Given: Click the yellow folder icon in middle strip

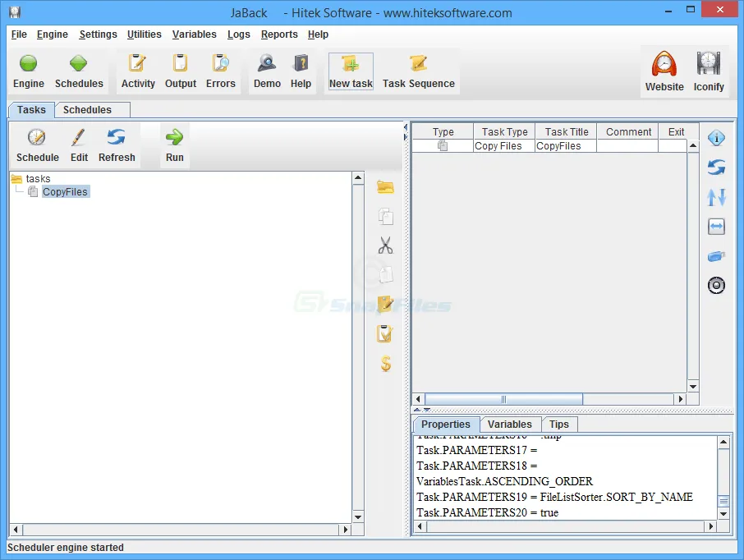Looking at the screenshot, I should (x=385, y=187).
